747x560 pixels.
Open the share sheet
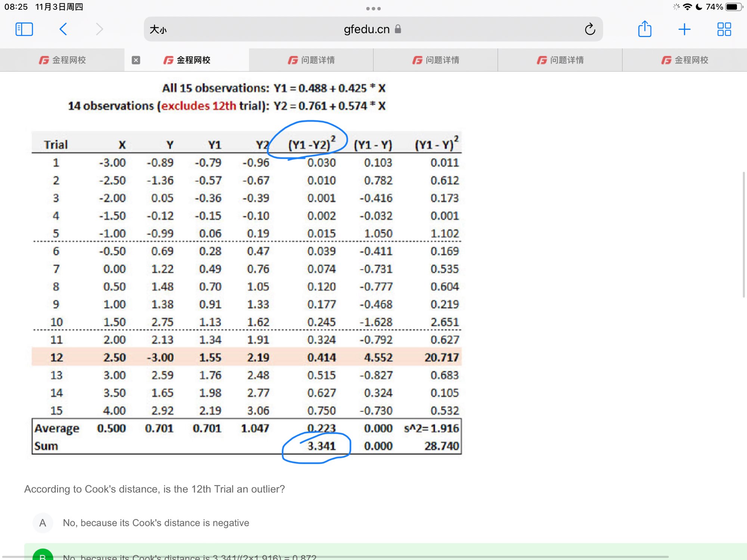tap(645, 29)
